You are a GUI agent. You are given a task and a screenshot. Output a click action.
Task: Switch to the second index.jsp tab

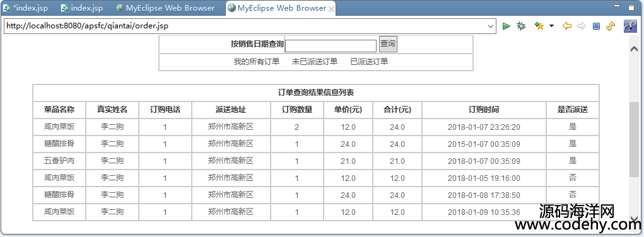[x=82, y=8]
